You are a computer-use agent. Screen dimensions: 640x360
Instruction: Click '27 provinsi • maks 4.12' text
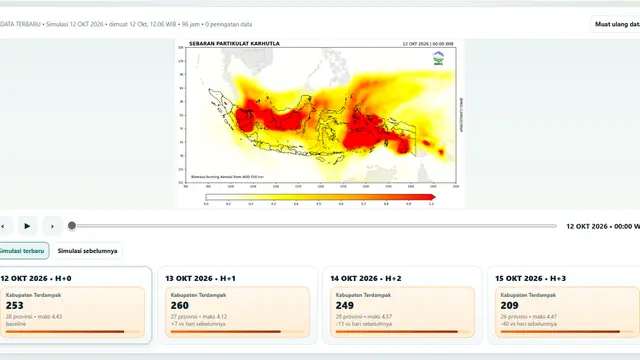point(199,317)
